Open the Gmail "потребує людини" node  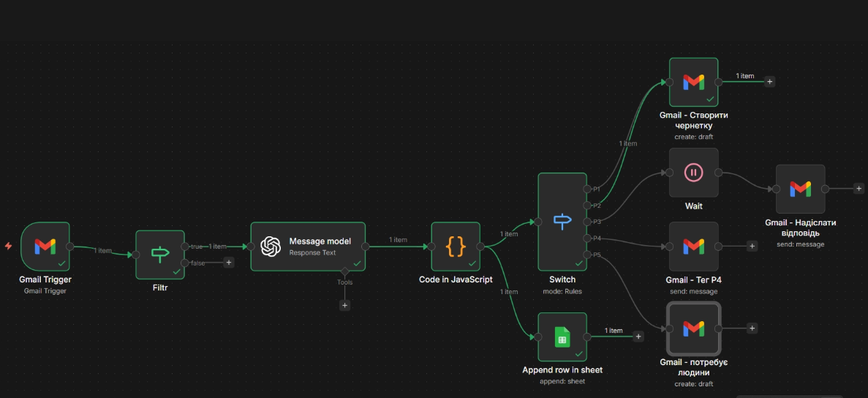coord(694,328)
